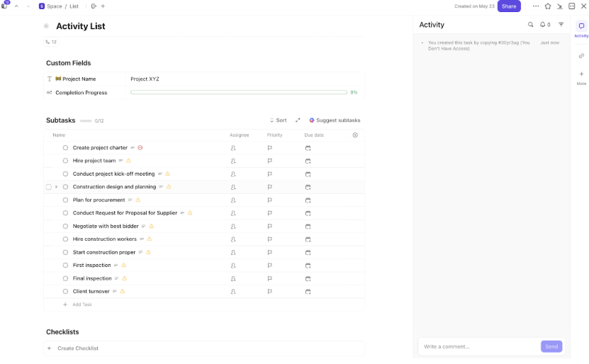Viewport: 589px width, 364px height.
Task: Click the More plus icon in sidebar
Action: tap(581, 74)
